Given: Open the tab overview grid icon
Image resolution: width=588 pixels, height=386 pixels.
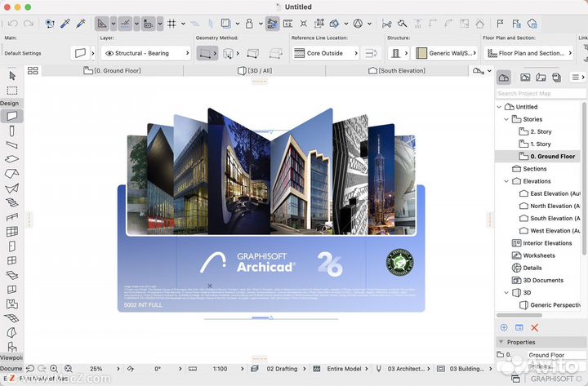Looking at the screenshot, I should pos(33,70).
